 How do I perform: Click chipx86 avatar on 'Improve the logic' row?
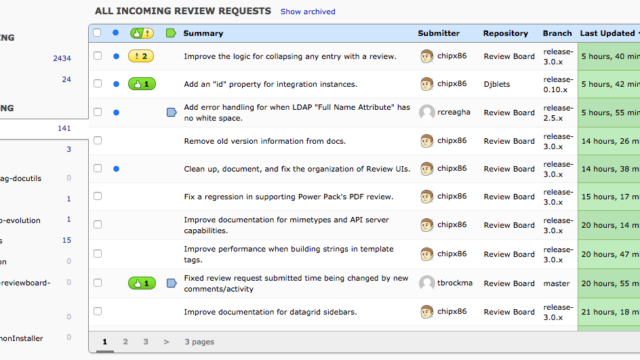pyautogui.click(x=427, y=56)
